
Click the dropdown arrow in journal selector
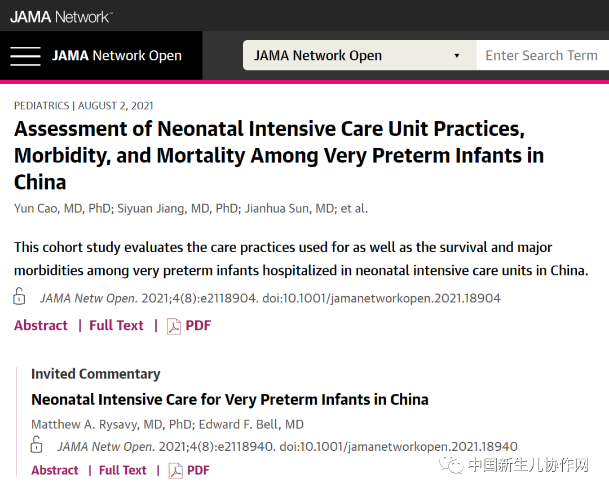pyautogui.click(x=457, y=56)
